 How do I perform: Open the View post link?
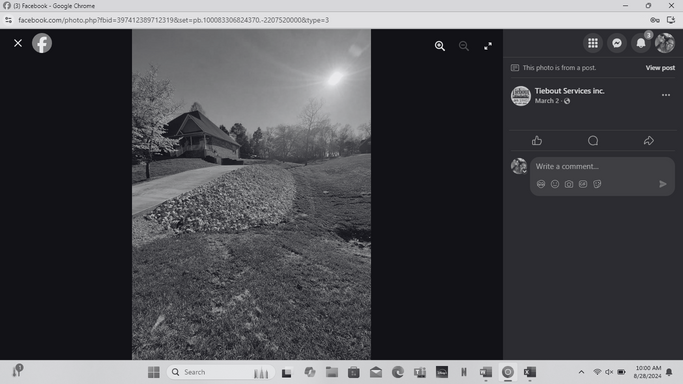click(660, 68)
